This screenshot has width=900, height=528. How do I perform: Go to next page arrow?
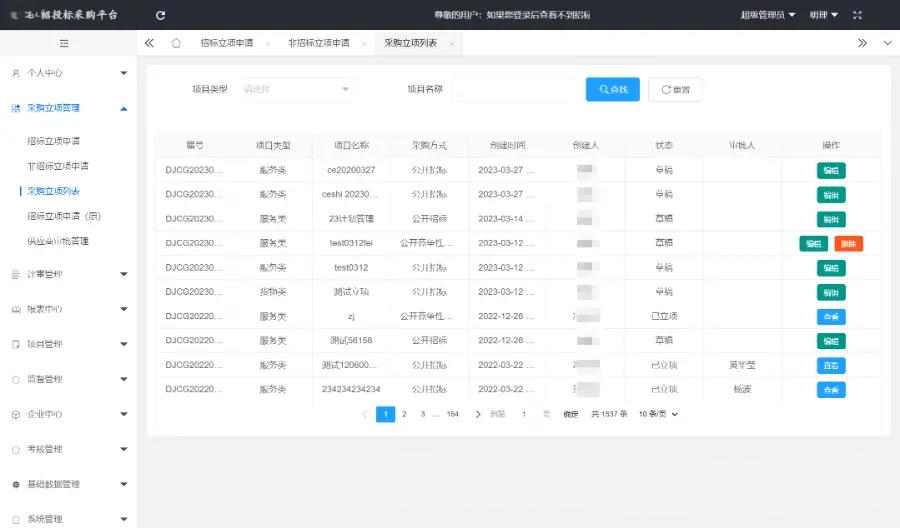478,414
